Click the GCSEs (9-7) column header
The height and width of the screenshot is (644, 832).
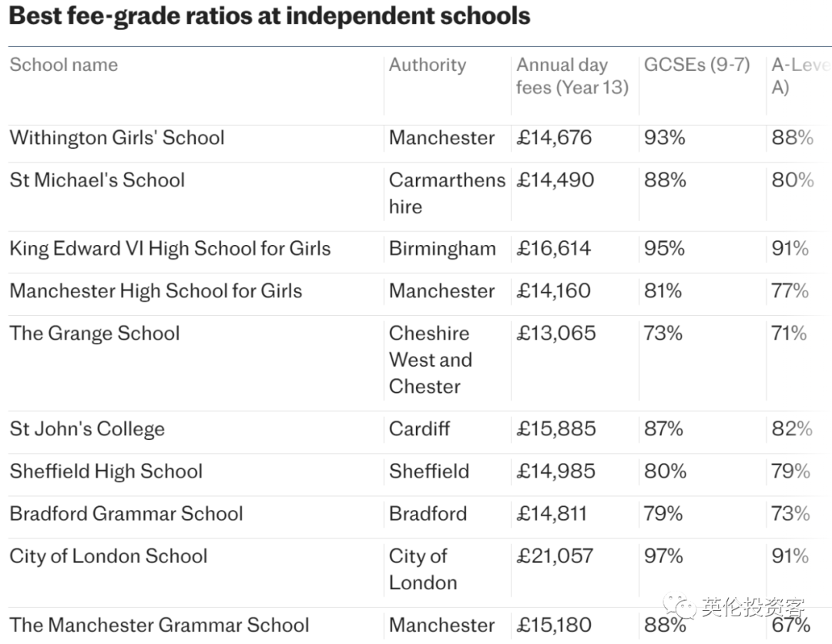point(696,65)
